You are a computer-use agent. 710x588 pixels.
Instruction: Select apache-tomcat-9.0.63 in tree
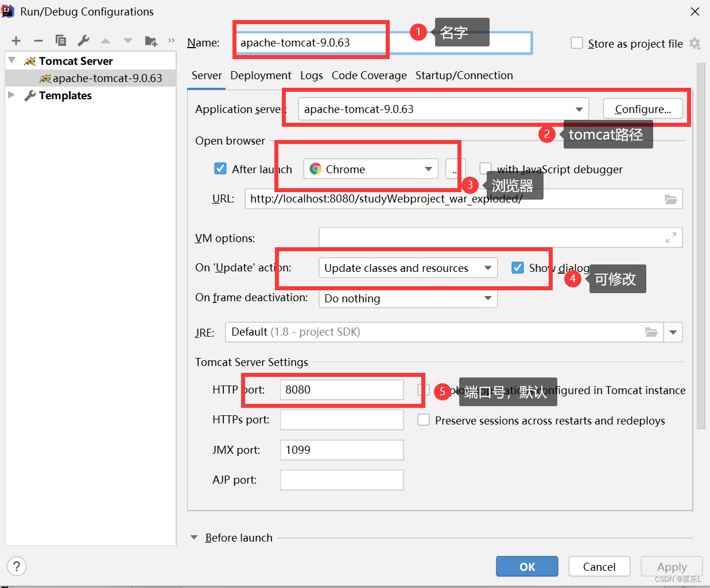107,79
